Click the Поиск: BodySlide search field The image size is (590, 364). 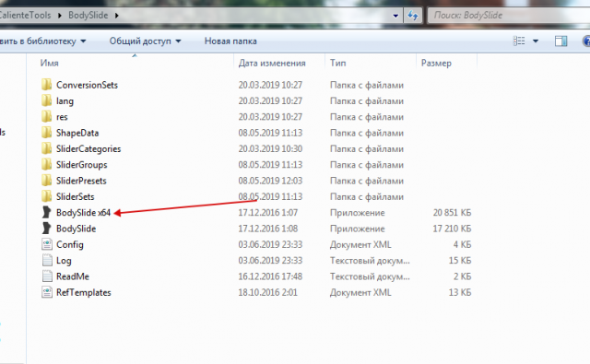click(x=509, y=16)
